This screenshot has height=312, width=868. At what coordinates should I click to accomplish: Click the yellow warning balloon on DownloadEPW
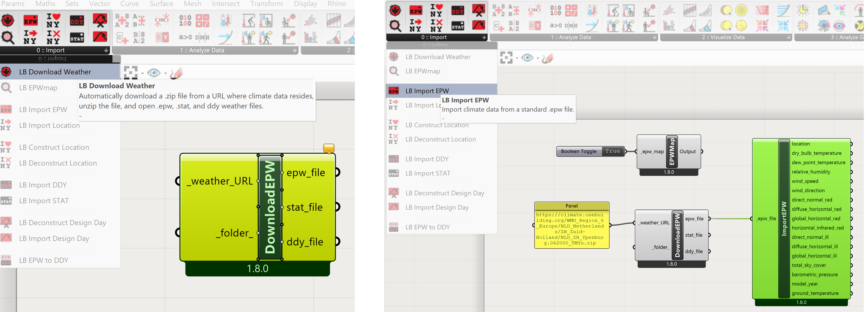(329, 148)
